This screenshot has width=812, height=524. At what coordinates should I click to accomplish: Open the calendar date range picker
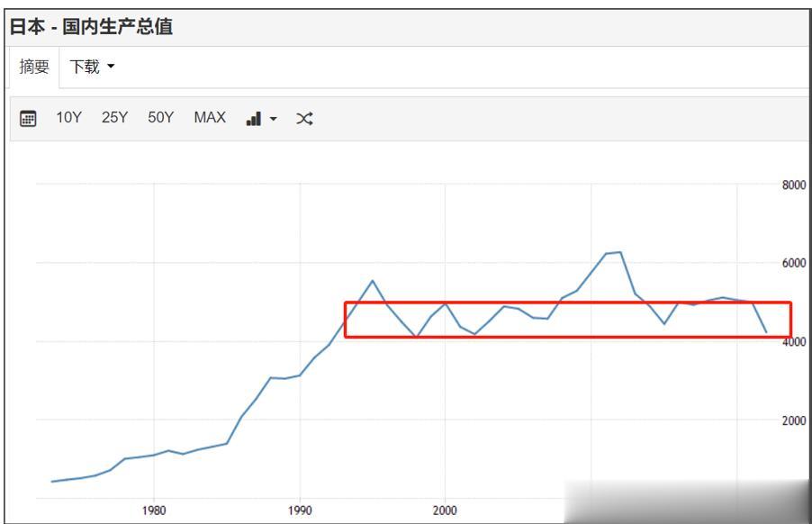pyautogui.click(x=28, y=119)
